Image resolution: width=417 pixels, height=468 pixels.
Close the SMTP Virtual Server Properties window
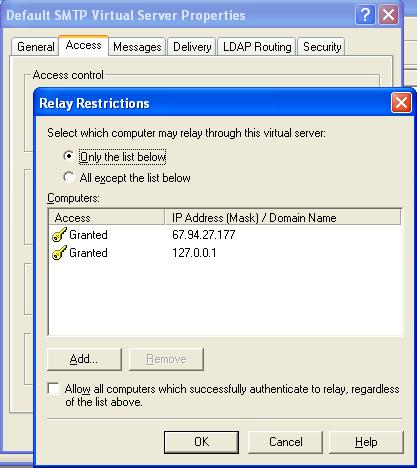[x=388, y=15]
